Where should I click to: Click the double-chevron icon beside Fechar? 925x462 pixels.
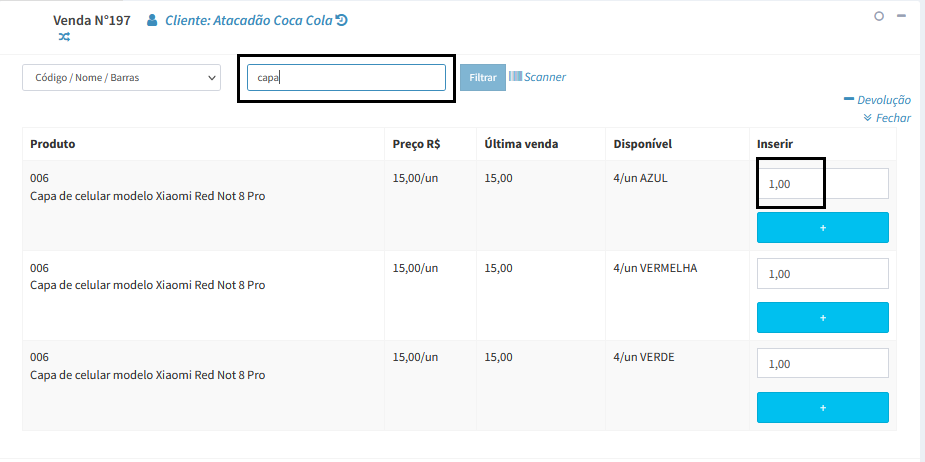click(x=868, y=117)
